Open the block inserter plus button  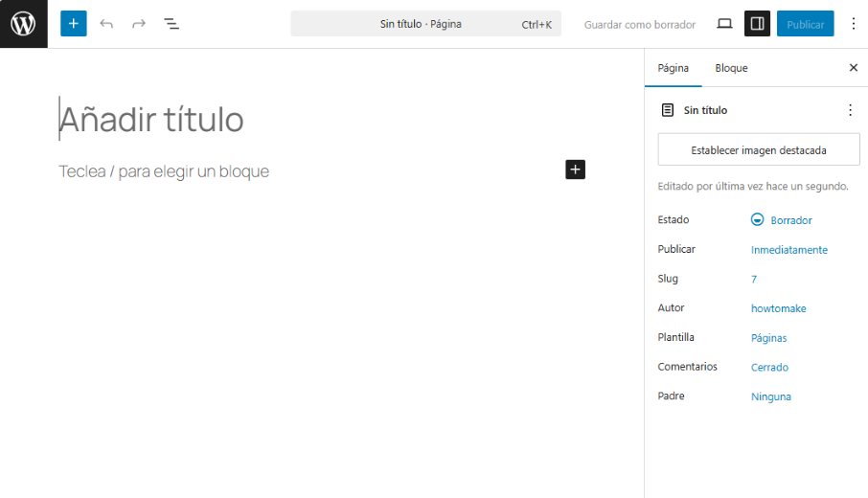pyautogui.click(x=74, y=24)
